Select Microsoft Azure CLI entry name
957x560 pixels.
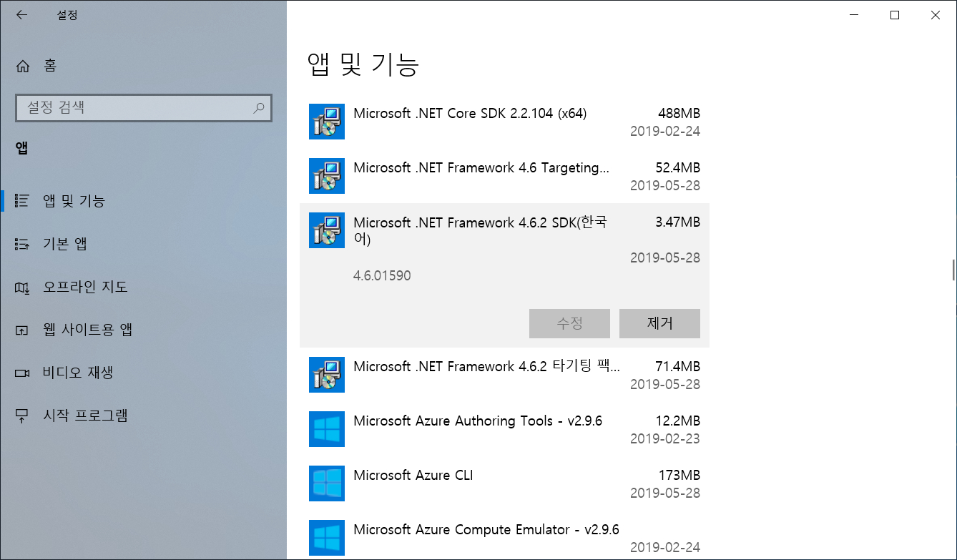413,475
